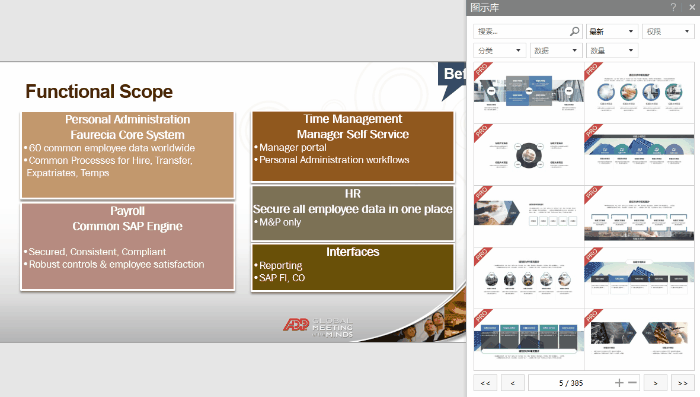Screen dimensions: 700x397
Task: Click 'Robust controls & employee satisfaction' bullet
Action: coord(117,264)
